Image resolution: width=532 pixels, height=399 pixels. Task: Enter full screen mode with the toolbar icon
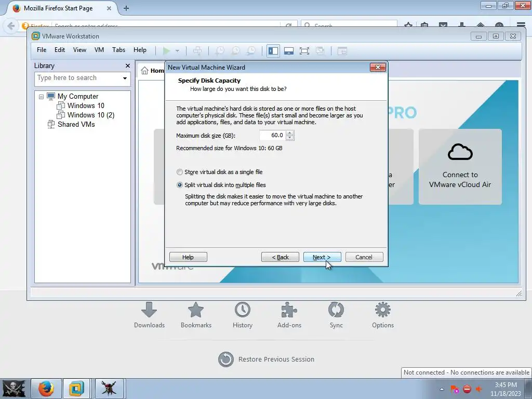304,51
